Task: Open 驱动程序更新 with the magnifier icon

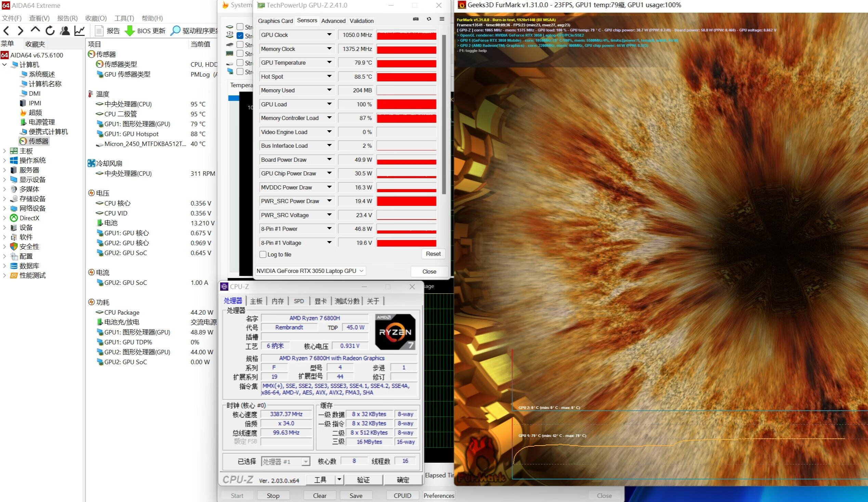Action: (x=176, y=31)
